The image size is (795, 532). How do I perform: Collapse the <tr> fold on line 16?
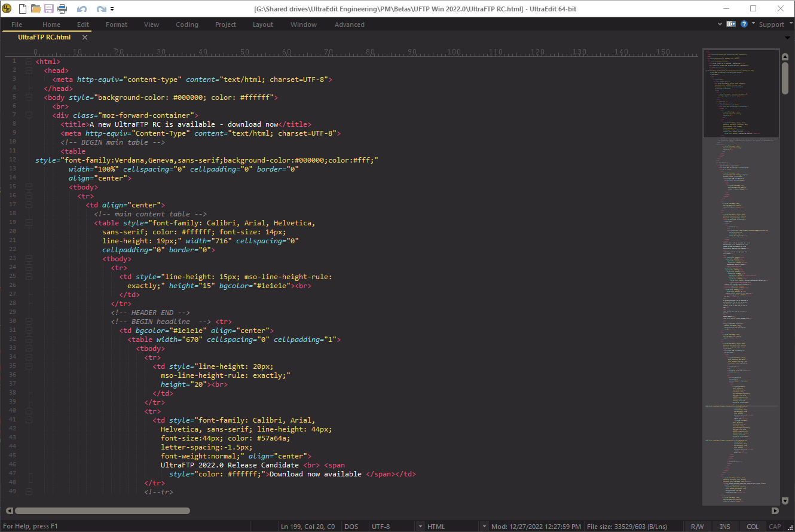tap(29, 196)
